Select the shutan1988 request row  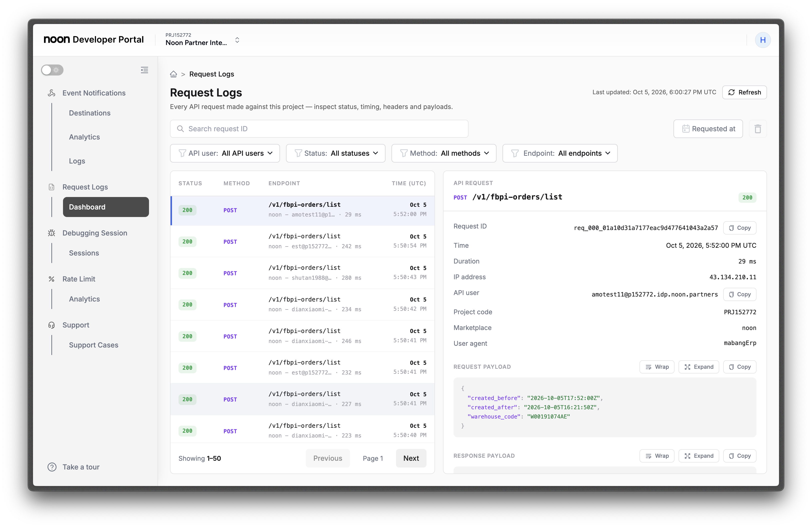pos(302,273)
